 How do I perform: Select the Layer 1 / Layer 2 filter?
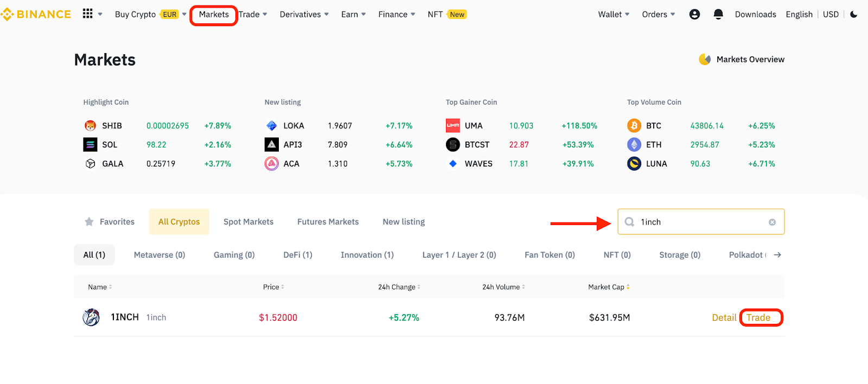pos(459,255)
